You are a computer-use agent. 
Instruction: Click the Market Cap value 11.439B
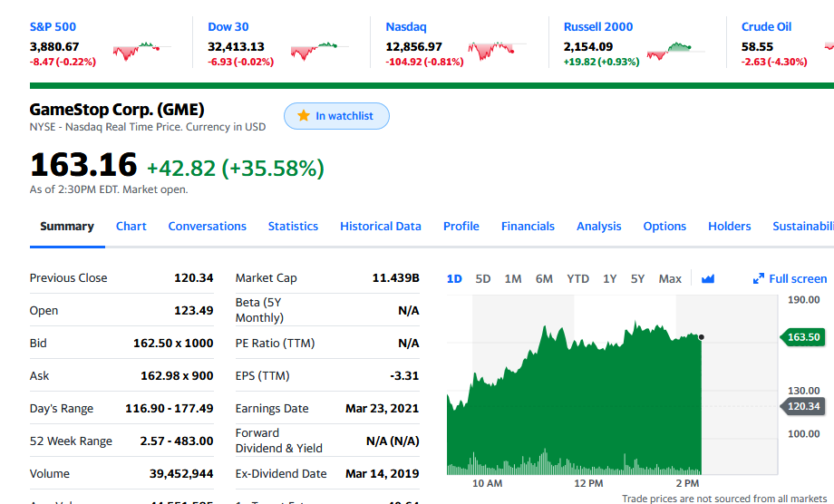point(396,278)
